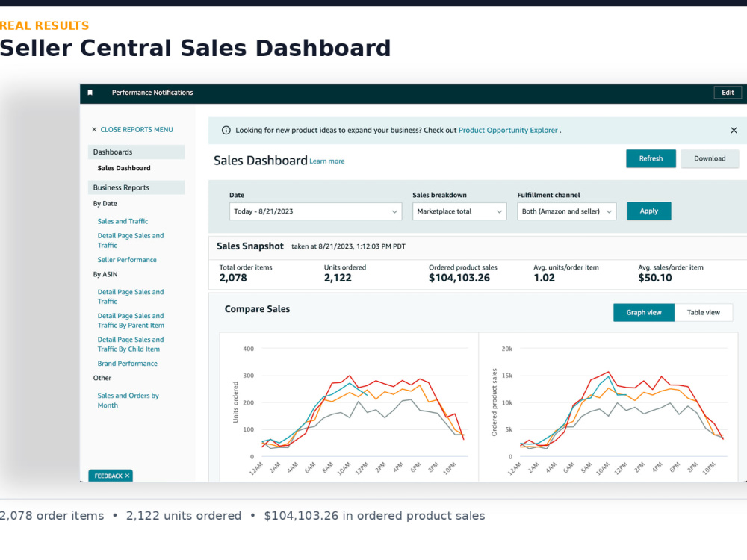This screenshot has height=560, width=747.
Task: Click the Edit button in the dark header
Action: tap(728, 93)
